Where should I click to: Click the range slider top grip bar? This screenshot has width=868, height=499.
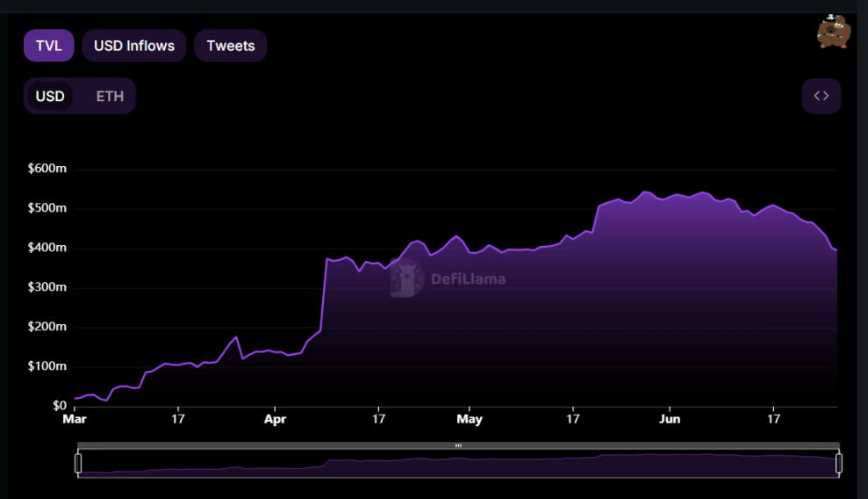[458, 445]
